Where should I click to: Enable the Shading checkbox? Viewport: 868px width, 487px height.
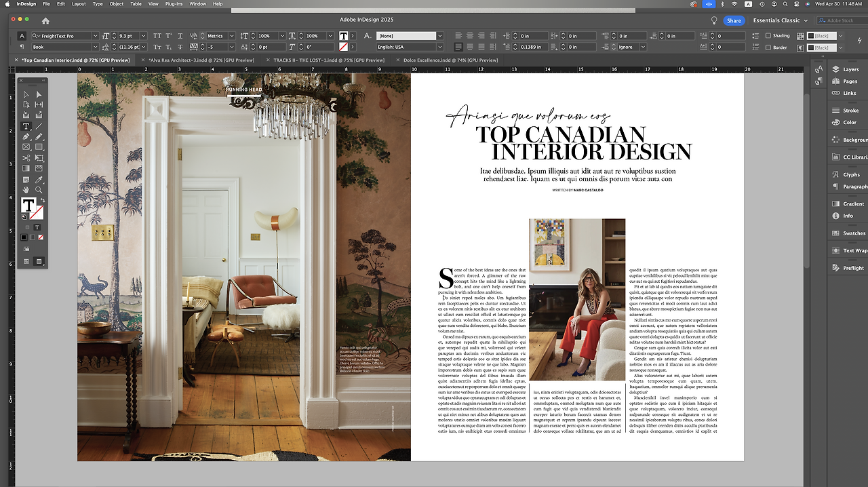pos(768,36)
